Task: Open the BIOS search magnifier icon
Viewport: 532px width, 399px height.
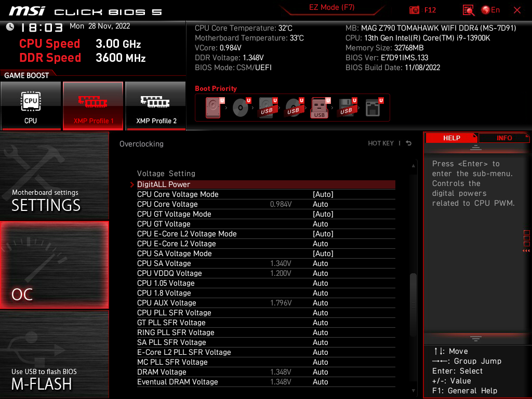Action: point(468,10)
